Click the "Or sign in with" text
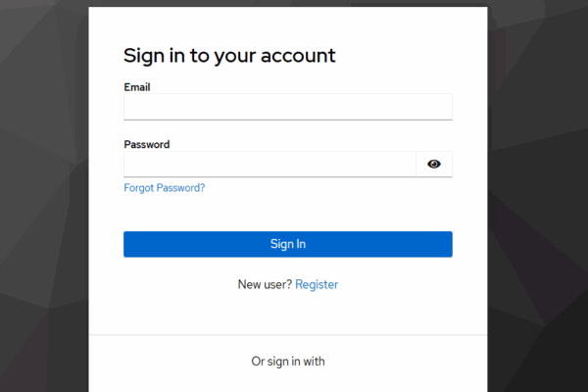This screenshot has width=588, height=392. tap(288, 362)
